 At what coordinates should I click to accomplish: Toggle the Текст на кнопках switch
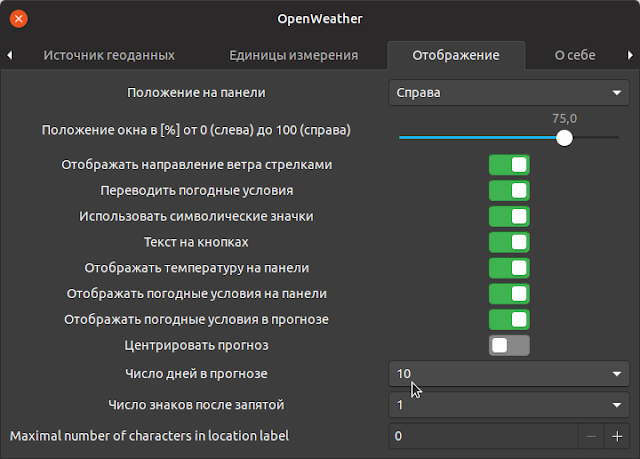pyautogui.click(x=509, y=242)
